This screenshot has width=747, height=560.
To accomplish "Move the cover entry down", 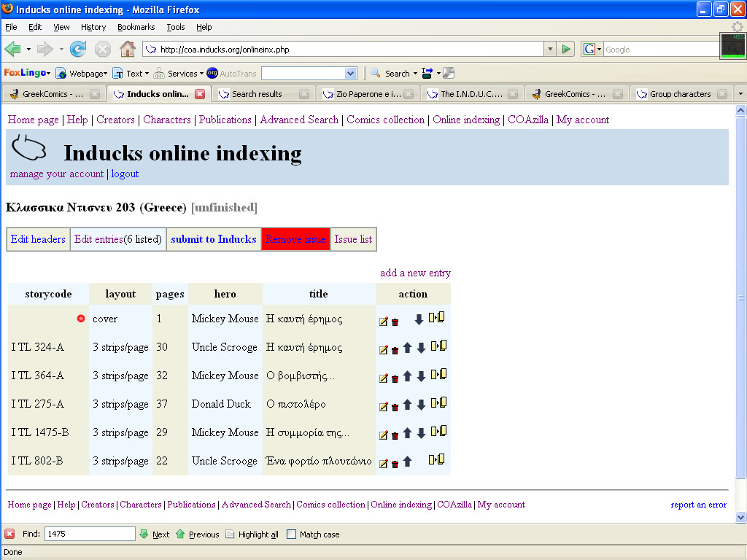I will tap(419, 319).
